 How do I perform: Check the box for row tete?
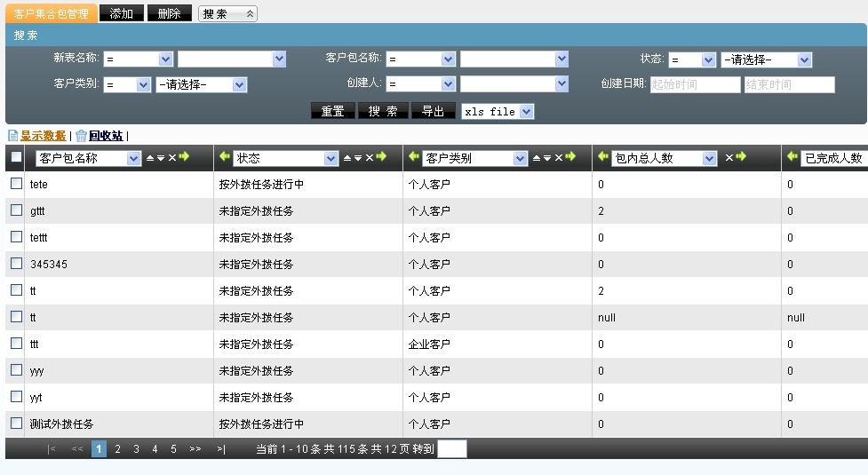16,184
